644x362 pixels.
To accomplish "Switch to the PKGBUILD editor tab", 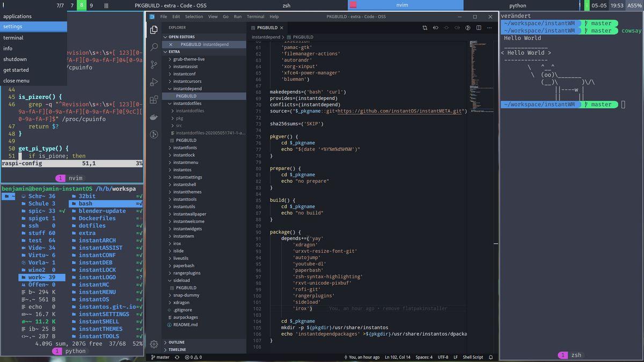I will pos(267,27).
